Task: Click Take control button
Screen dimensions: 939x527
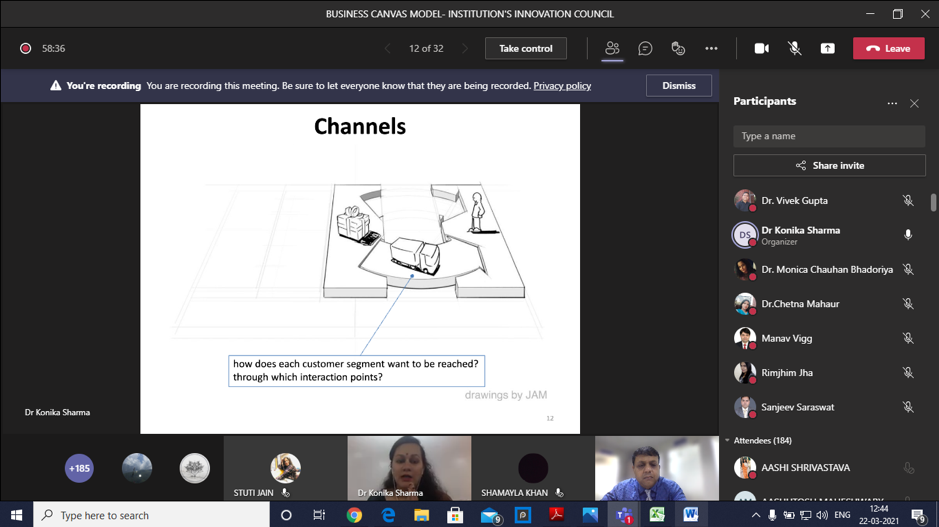Action: point(526,49)
